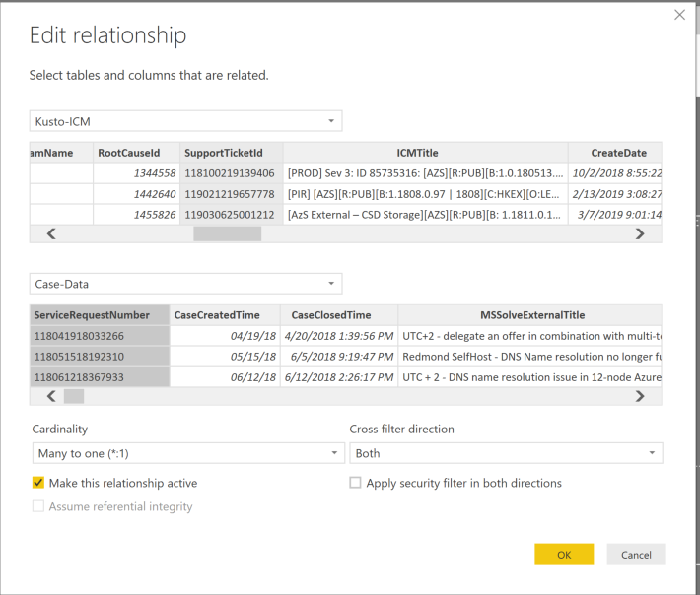The image size is (700, 595).
Task: Click cell 118061218367933
Action: [100, 377]
